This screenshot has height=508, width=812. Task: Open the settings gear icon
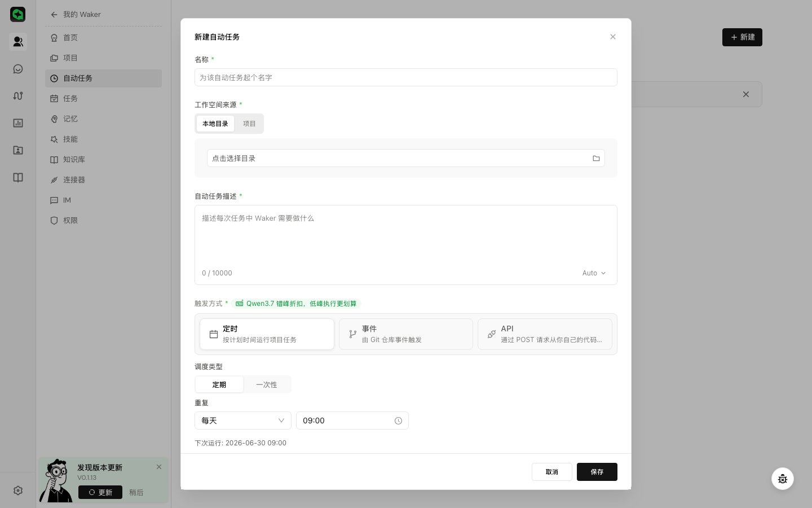coord(18,491)
